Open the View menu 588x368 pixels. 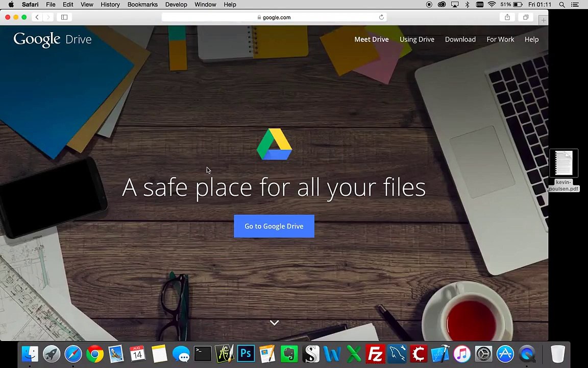87,5
